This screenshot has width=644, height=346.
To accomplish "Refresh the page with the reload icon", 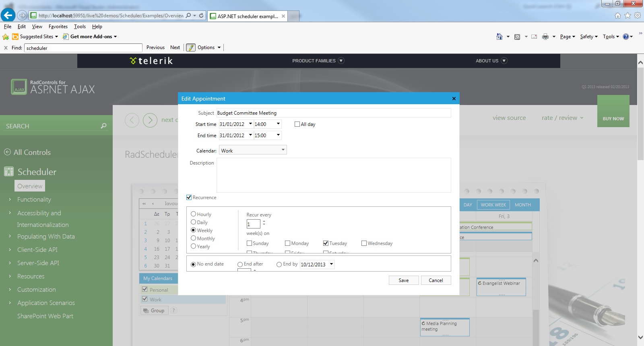I will [x=201, y=16].
